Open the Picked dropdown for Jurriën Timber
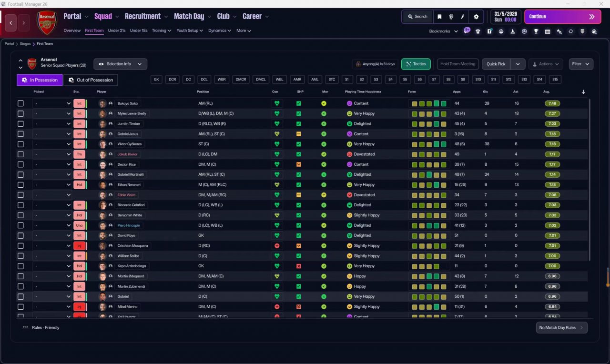The width and height of the screenshot is (610, 364). coord(52,124)
